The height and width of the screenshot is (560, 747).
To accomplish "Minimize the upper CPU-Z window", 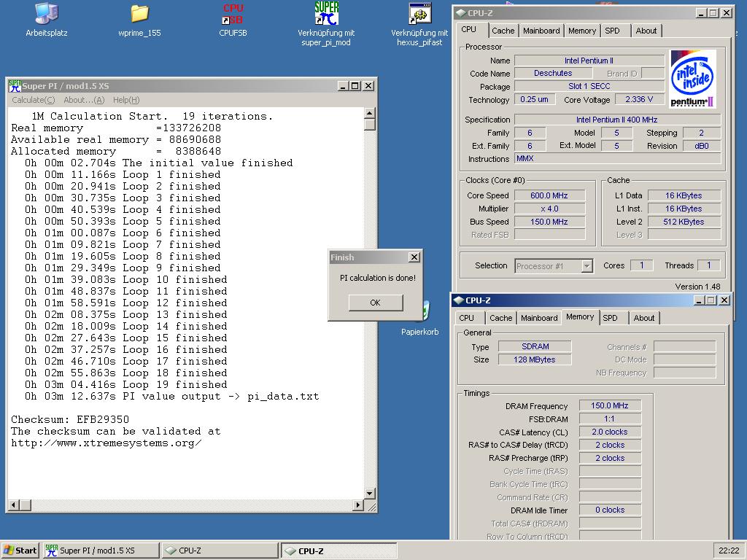I will (701, 13).
